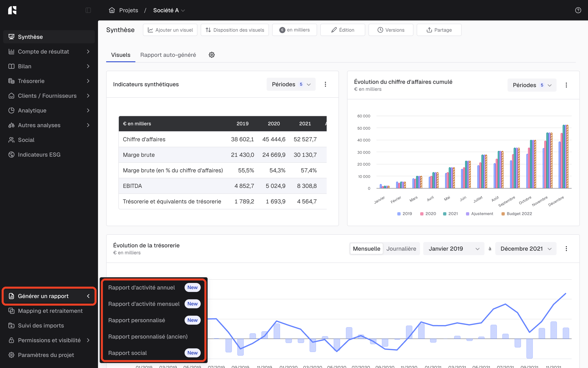
Task: Open Périodes dropdown in chiffre d'affaires chart
Action: [x=532, y=85]
